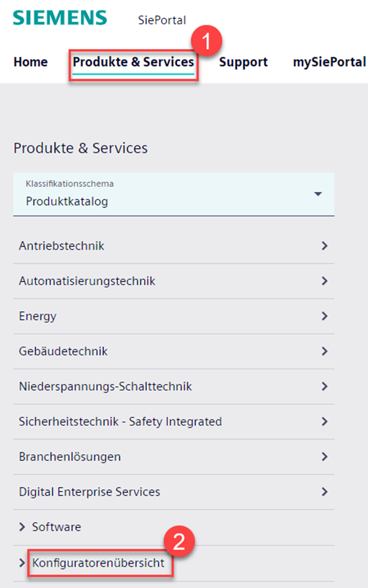
Task: Click chevron beside Sicherheitstechnik - Safety Integrated
Action: click(325, 421)
